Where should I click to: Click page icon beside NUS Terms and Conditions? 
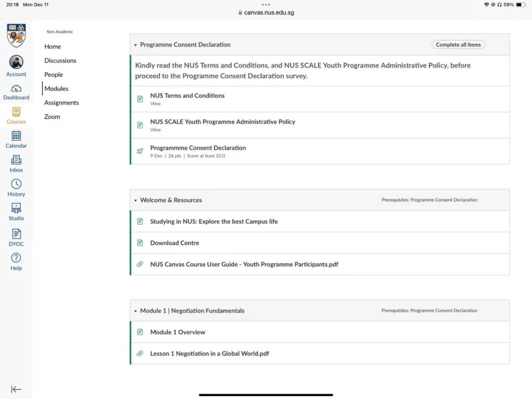coord(140,99)
